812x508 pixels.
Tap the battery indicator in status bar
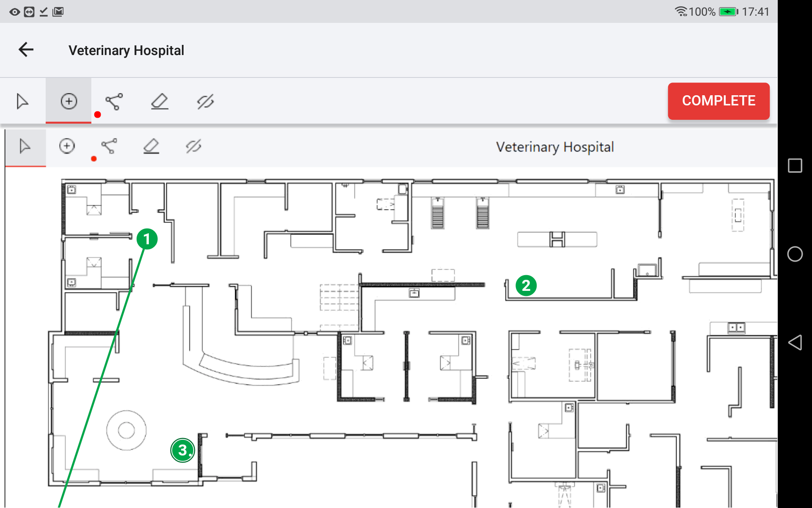point(728,12)
